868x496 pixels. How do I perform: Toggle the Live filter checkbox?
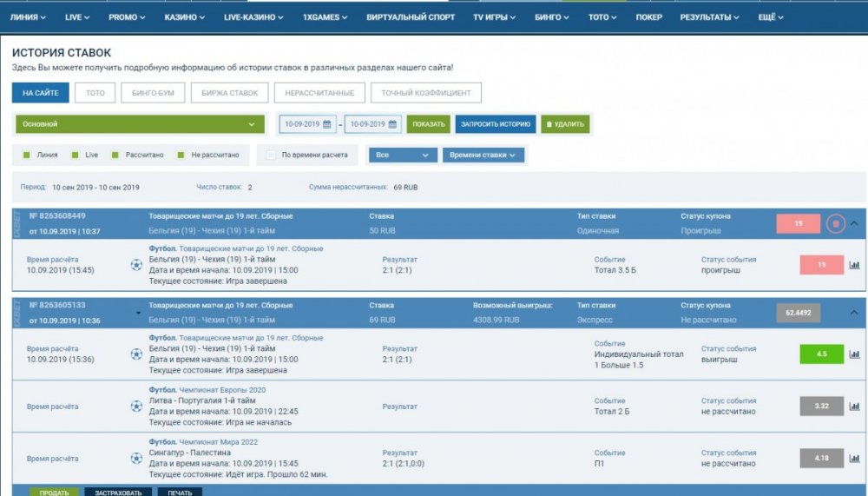[x=76, y=155]
